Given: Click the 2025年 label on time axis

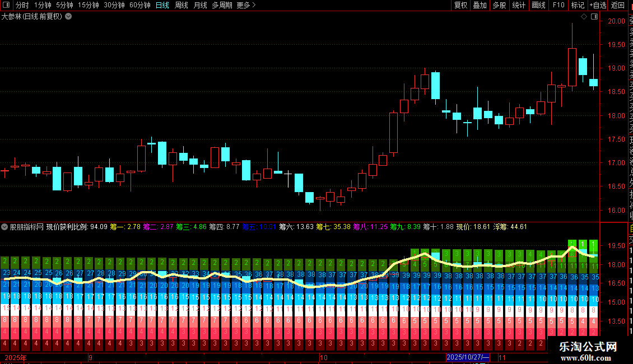Looking at the screenshot, I should pos(16,357).
